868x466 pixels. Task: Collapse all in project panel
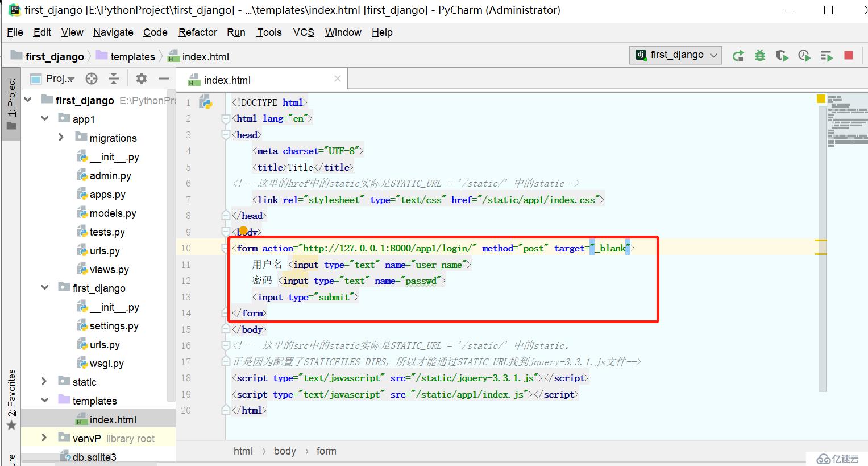(114, 79)
